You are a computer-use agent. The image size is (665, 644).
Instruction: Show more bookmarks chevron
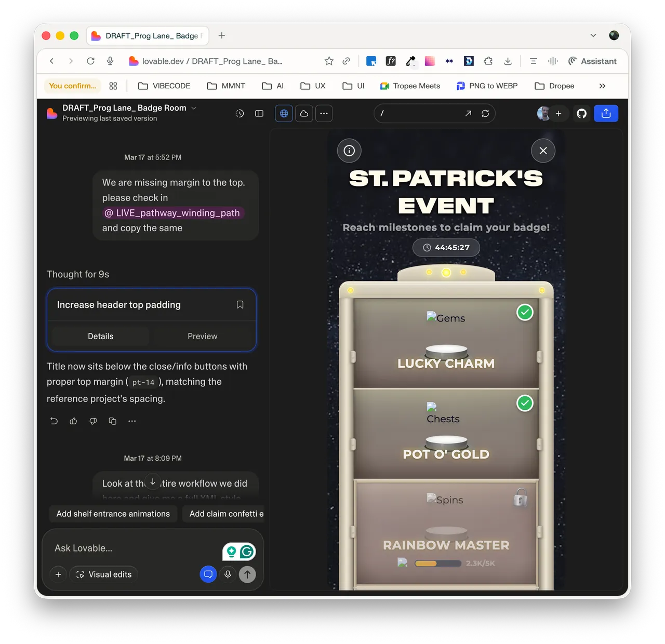coord(602,86)
